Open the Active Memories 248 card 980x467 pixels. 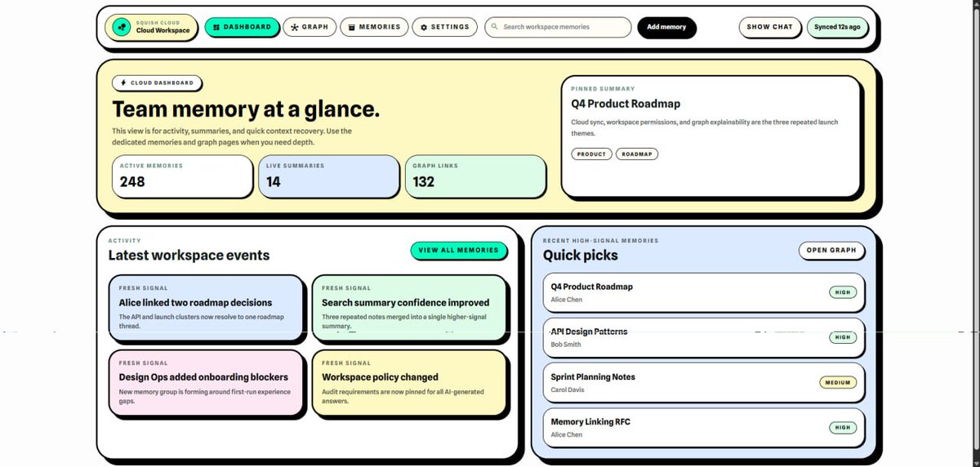[182, 176]
